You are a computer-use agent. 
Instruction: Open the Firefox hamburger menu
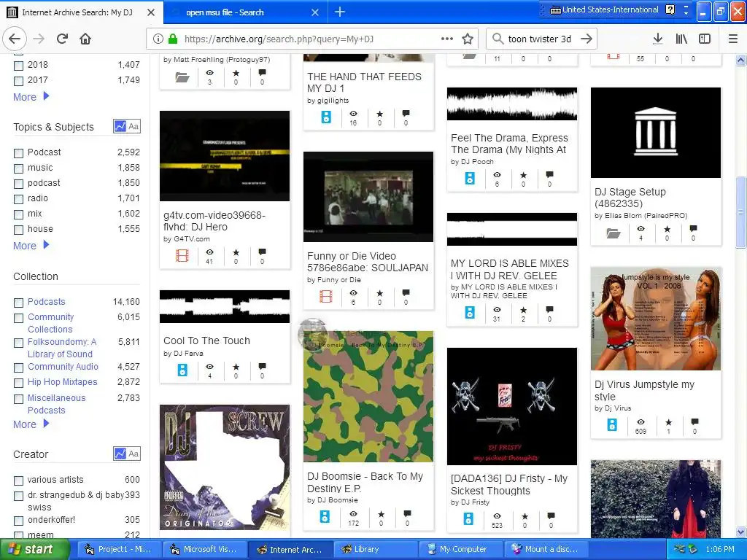coord(732,39)
